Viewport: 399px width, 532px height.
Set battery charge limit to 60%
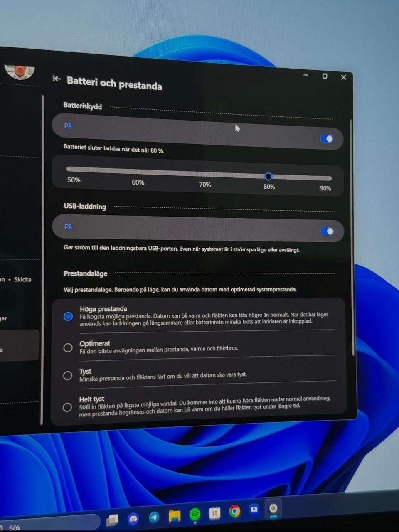pyautogui.click(x=138, y=172)
